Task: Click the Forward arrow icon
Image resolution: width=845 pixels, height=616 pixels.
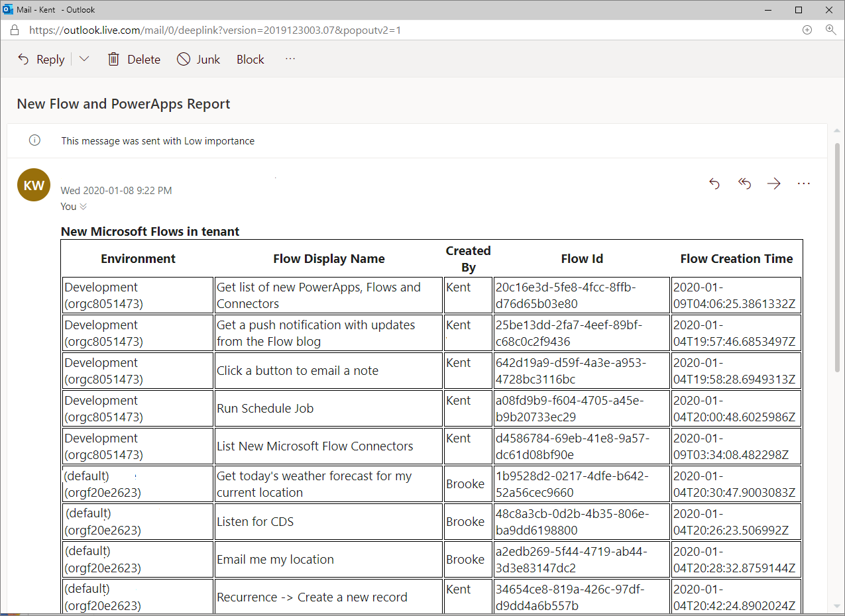Action: pos(773,183)
